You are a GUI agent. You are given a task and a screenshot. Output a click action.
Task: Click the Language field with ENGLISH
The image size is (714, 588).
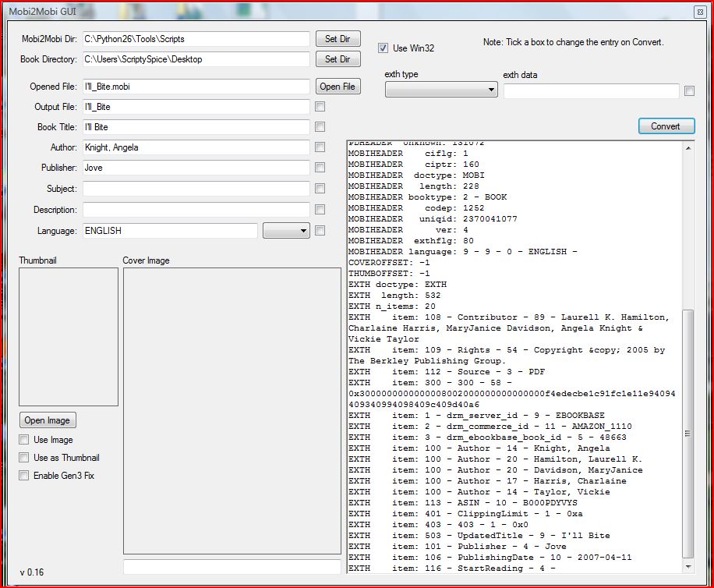[170, 231]
